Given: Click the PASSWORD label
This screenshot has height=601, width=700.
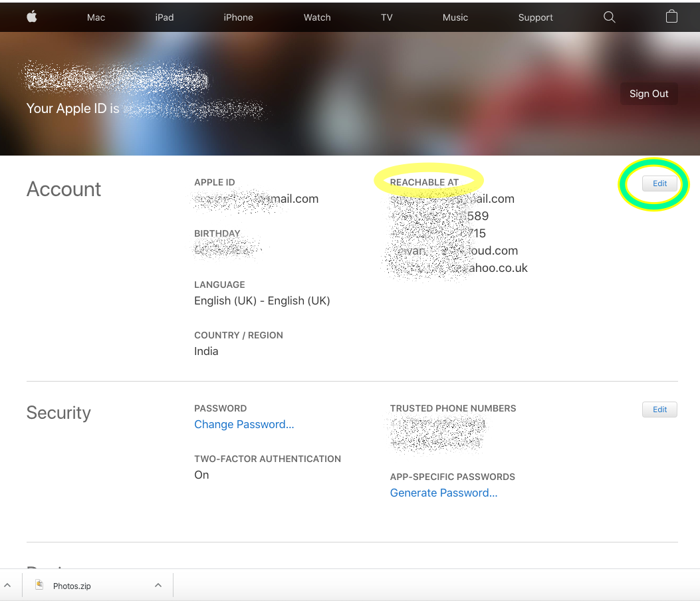Looking at the screenshot, I should (220, 408).
